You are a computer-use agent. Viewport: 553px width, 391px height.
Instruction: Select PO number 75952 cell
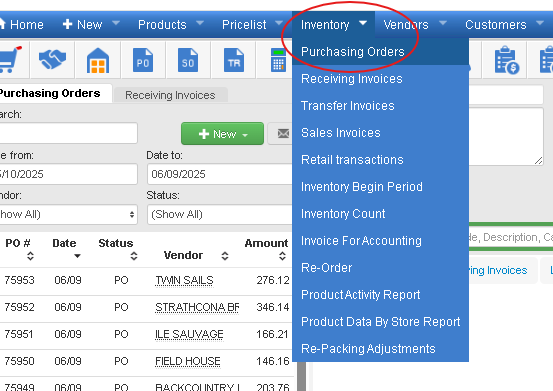click(x=19, y=307)
